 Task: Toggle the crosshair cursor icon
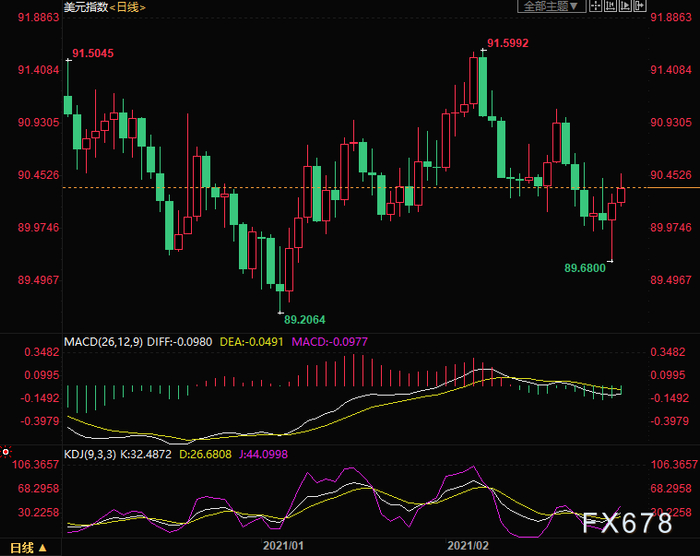[596, 6]
